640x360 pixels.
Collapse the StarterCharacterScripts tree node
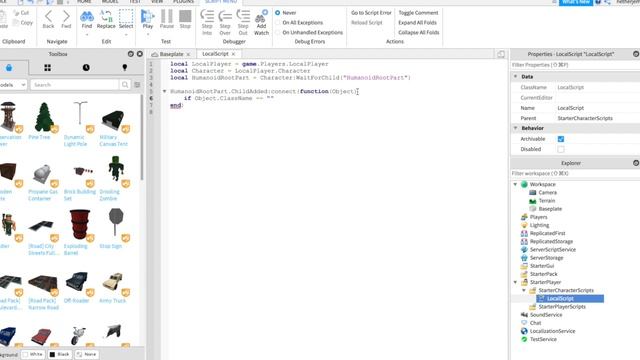524,291
